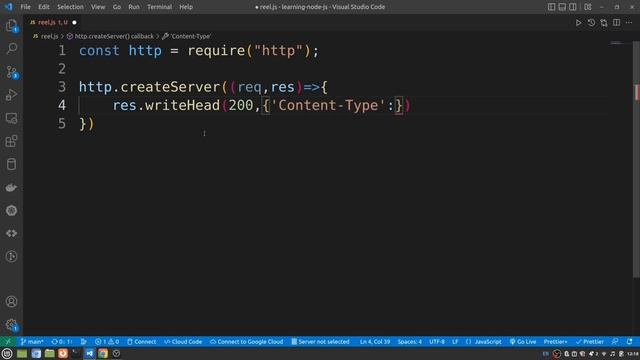640x360 pixels.
Task: Open the Help menu
Action: 186,7
